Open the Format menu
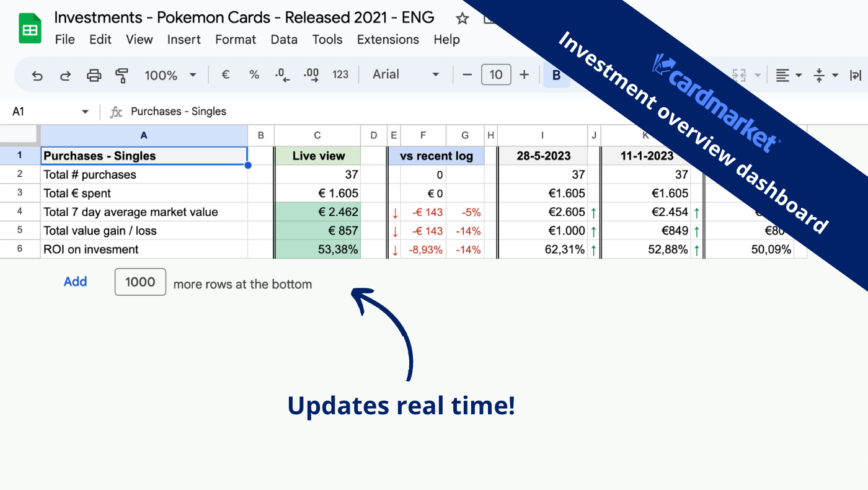Viewport: 868px width, 490px height. coord(236,40)
